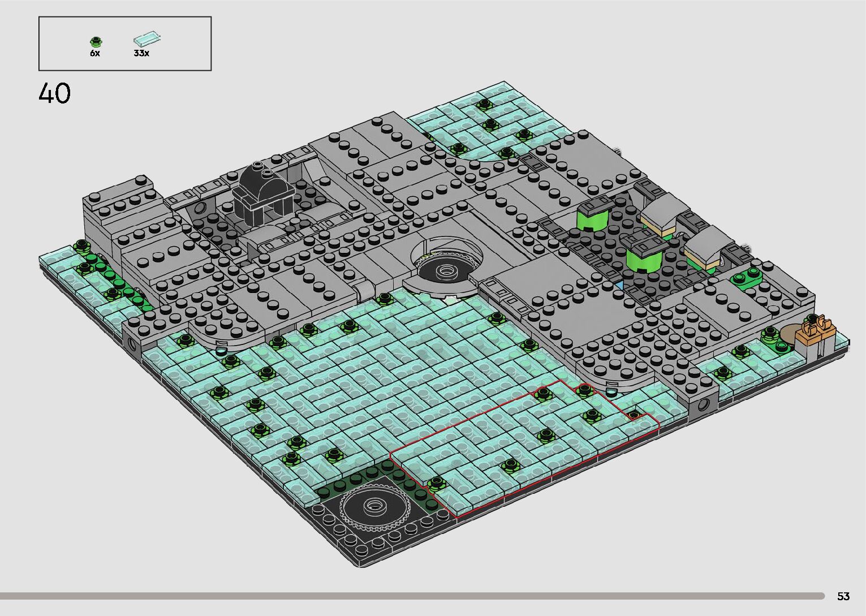Click the step number 40
The image size is (866, 616).
(55, 93)
